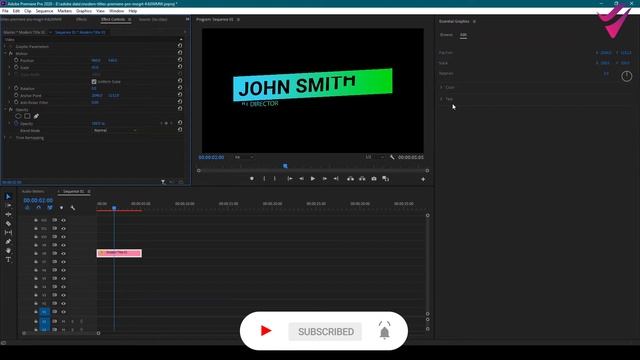640x360 pixels.
Task: Go to Out point in Program monitor
Action: pos(336,179)
